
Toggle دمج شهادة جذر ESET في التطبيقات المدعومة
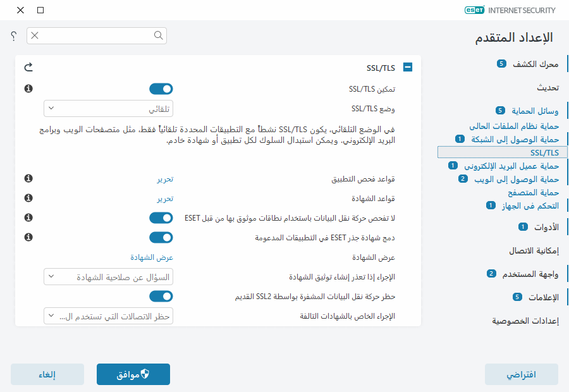point(161,237)
